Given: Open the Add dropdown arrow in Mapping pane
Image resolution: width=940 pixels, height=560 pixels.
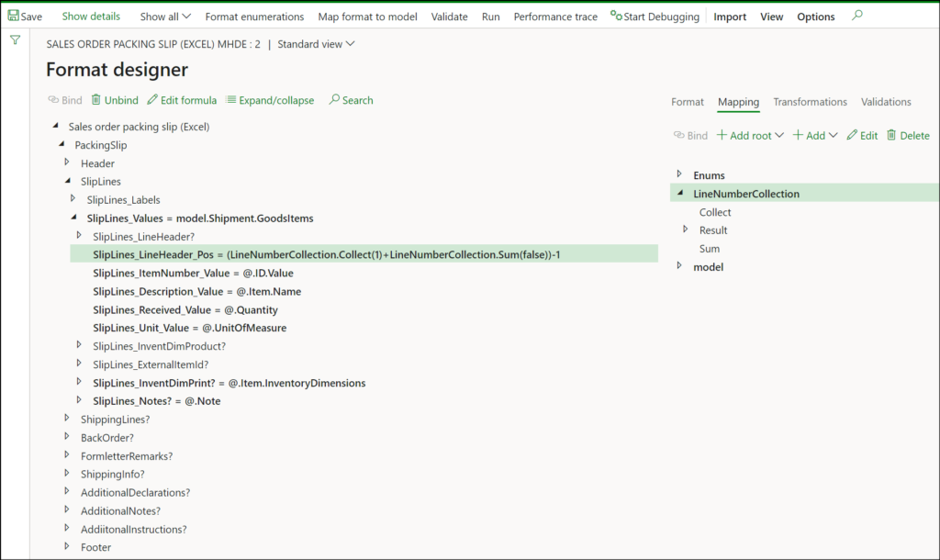Looking at the screenshot, I should 834,135.
